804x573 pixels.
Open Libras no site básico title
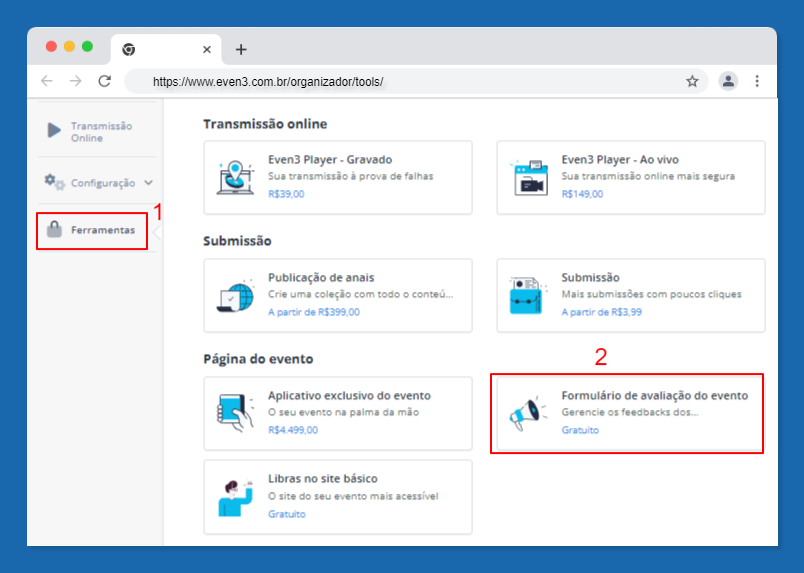click(x=323, y=479)
